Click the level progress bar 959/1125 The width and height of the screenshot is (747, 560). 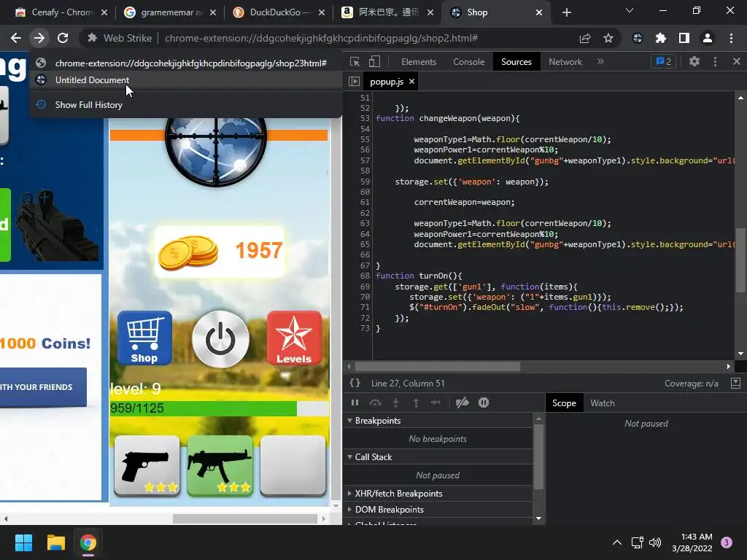219,408
